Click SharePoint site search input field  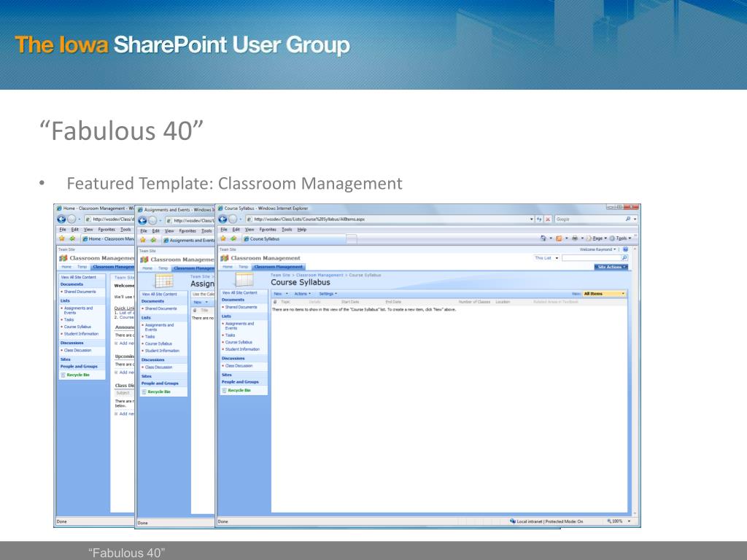click(591, 257)
